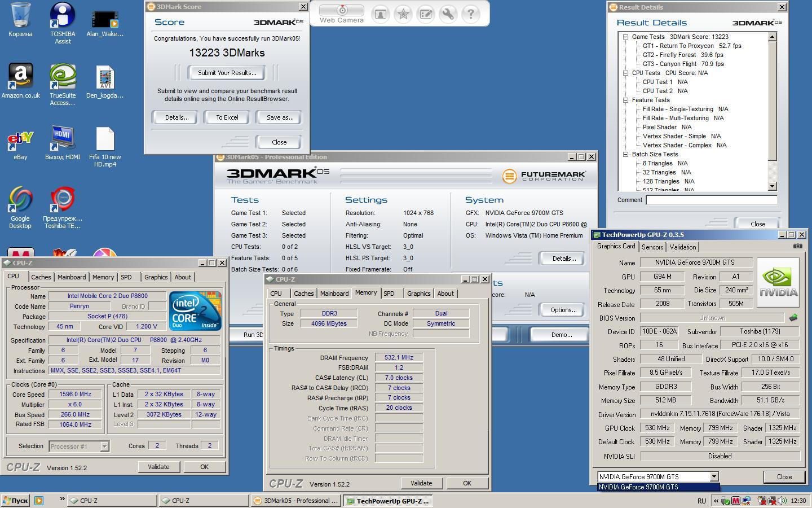Screen dimensions: 812x508
Task: Open the Fifa 10 new HD.mp4 file
Action: pyautogui.click(x=105, y=147)
